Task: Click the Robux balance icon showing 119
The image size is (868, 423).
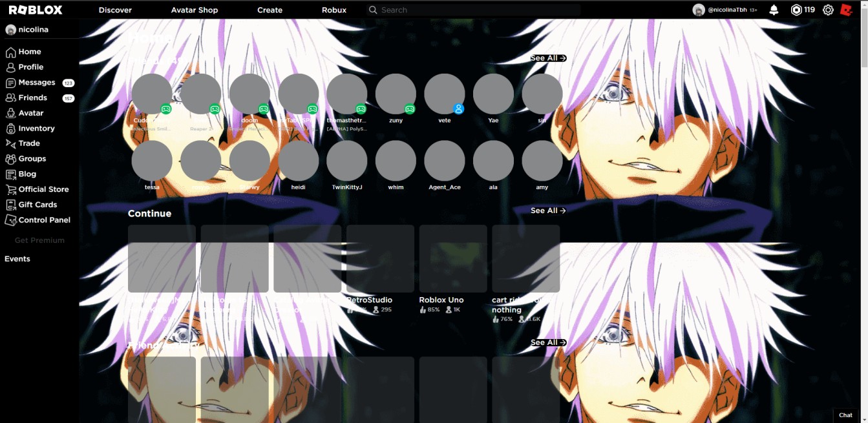Action: pyautogui.click(x=796, y=9)
